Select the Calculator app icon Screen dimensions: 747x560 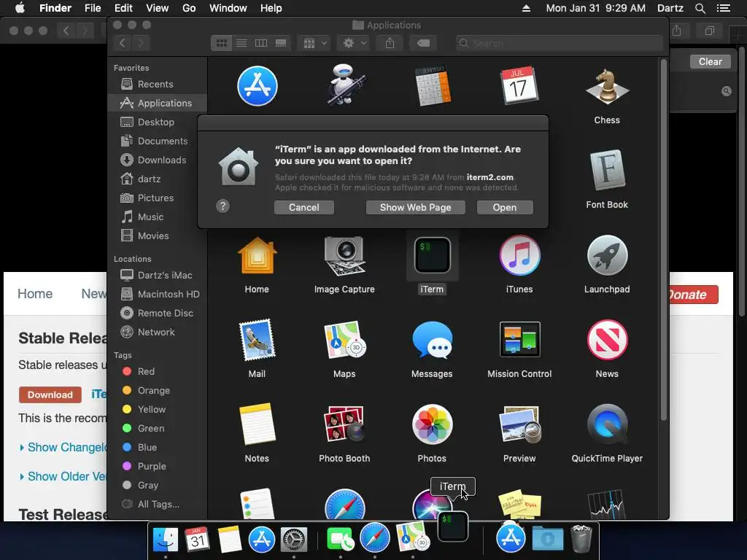pyautogui.click(x=432, y=86)
